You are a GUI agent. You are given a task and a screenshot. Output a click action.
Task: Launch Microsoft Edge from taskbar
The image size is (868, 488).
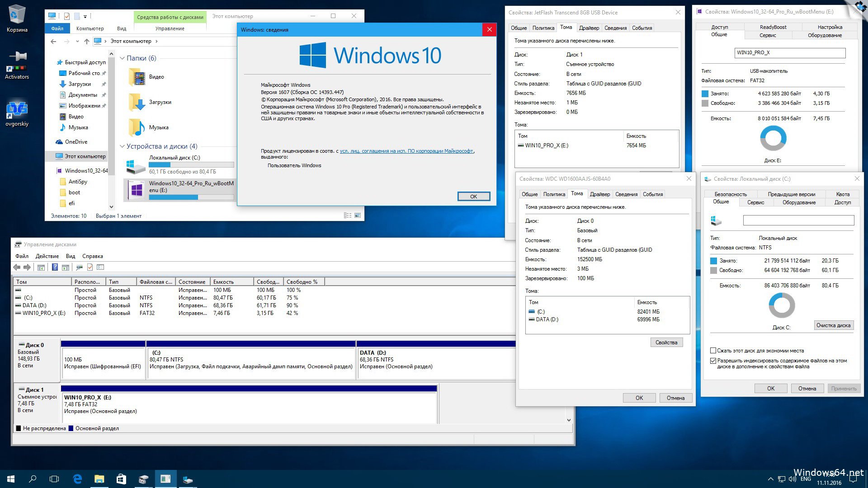click(x=77, y=479)
